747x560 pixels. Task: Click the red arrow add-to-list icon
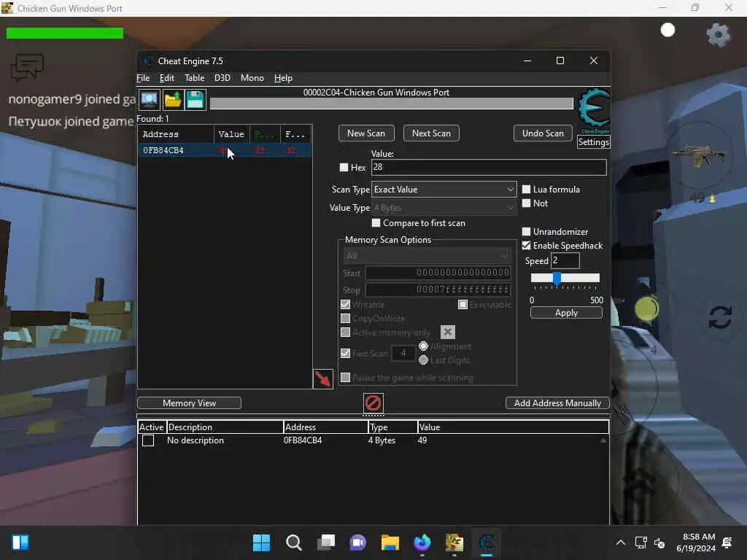322,378
